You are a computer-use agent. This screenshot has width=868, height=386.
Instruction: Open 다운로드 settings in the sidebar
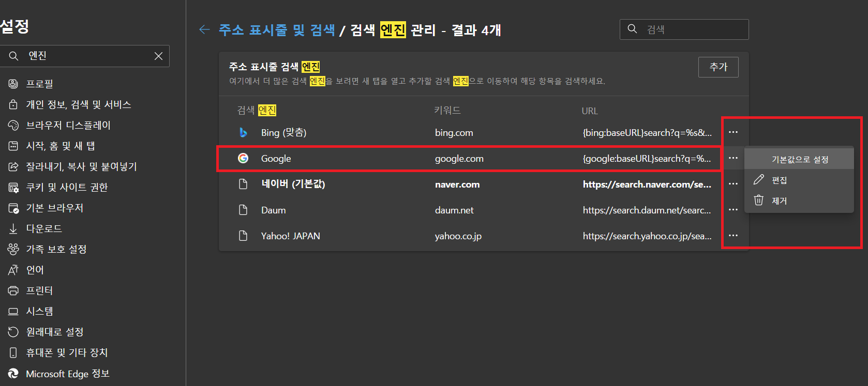pos(44,228)
